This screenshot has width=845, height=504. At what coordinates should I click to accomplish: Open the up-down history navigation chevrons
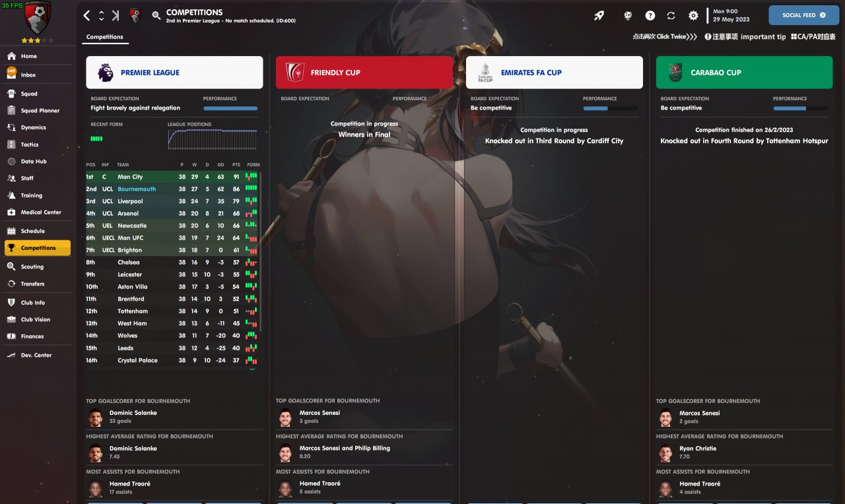[x=101, y=15]
